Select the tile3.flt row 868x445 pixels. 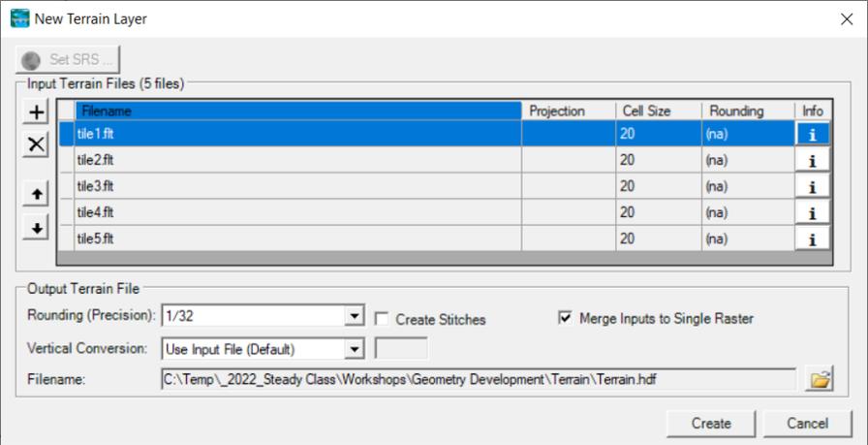tap(445, 186)
